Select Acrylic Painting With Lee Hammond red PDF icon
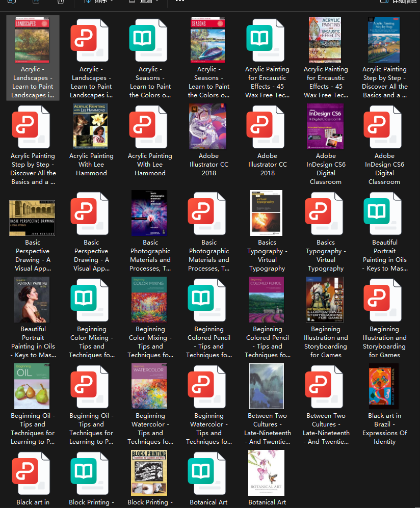The width and height of the screenshot is (420, 508). pos(148,127)
